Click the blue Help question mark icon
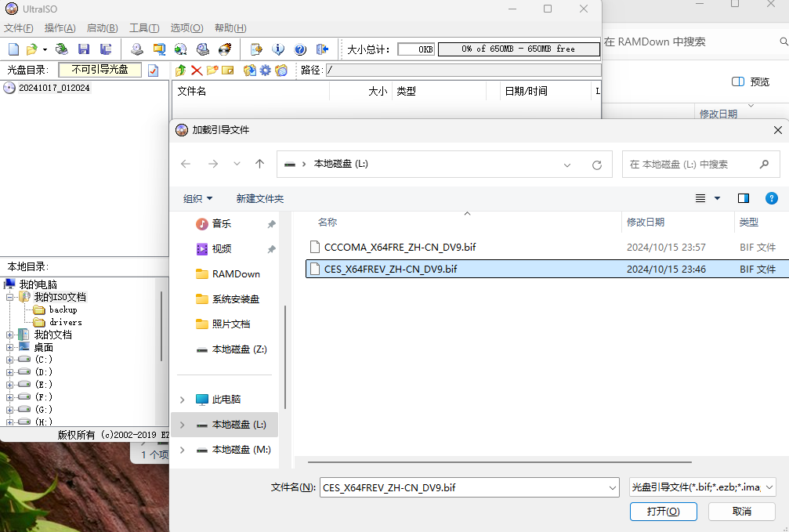 tap(300, 49)
